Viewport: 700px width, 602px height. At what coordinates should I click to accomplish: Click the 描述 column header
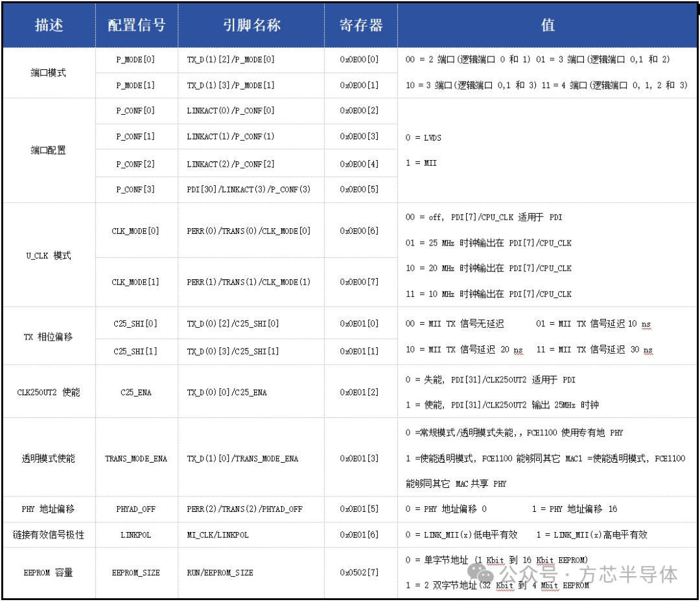[x=49, y=25]
